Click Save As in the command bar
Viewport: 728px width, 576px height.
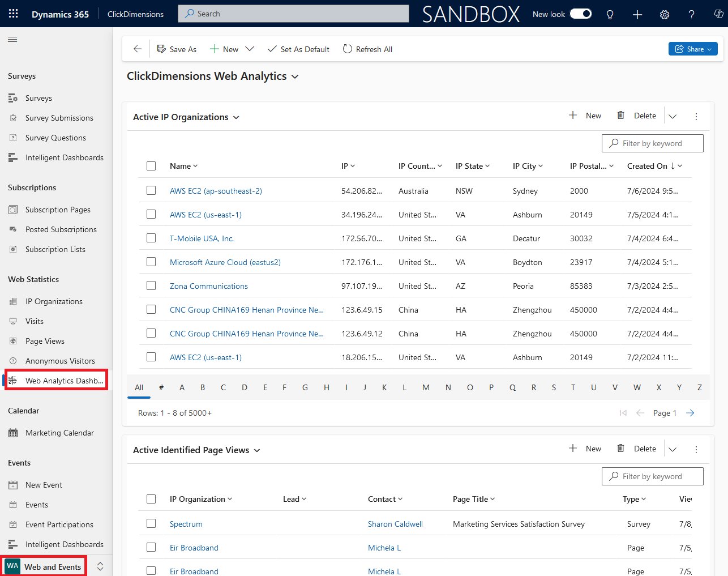[177, 49]
